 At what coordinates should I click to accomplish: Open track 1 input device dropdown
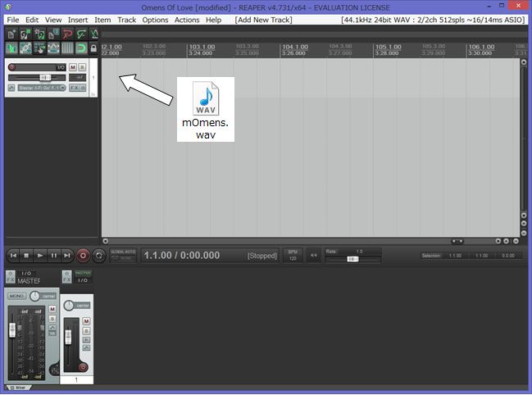(x=37, y=87)
